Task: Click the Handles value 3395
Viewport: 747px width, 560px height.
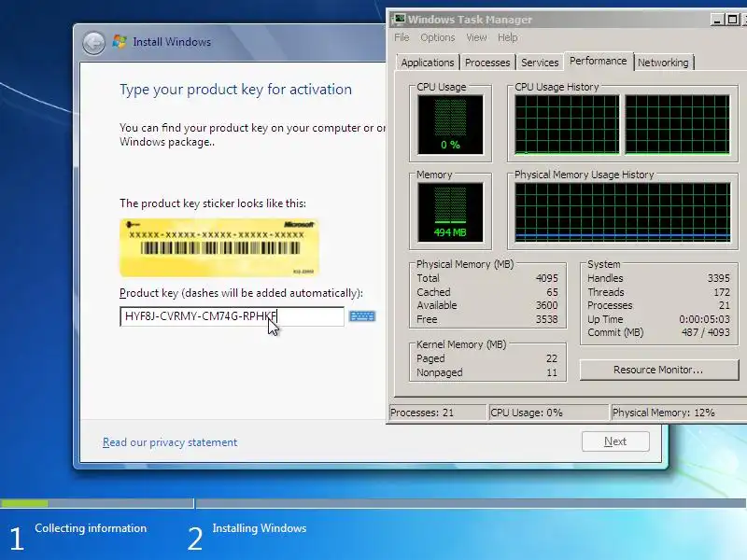Action: (x=718, y=278)
